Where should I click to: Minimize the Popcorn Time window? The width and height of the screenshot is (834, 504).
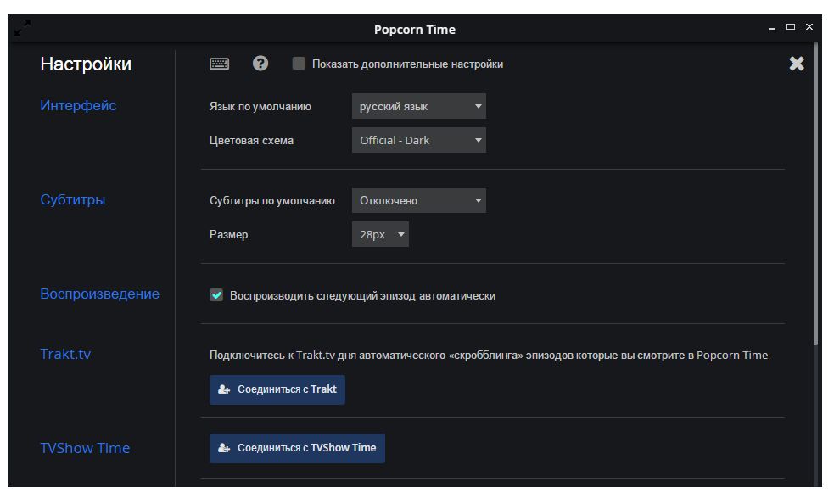point(772,28)
